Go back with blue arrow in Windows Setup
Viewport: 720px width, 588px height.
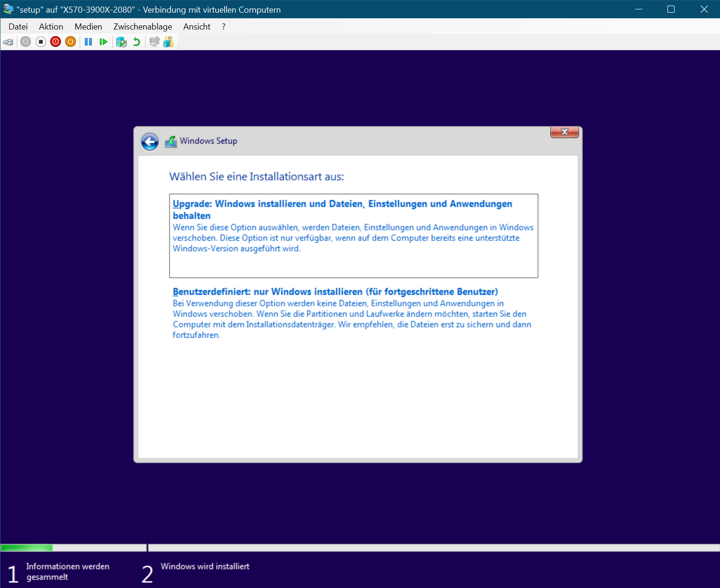pos(150,142)
